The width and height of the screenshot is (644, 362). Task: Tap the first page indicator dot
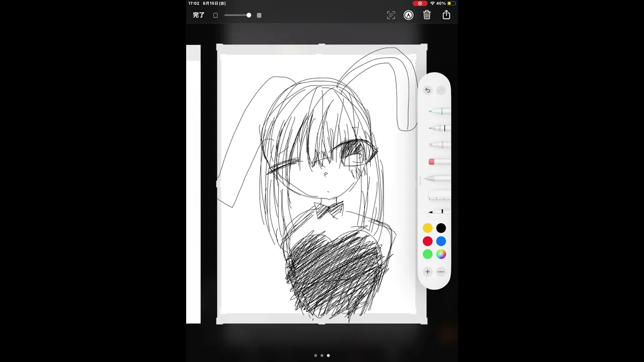pos(315,355)
